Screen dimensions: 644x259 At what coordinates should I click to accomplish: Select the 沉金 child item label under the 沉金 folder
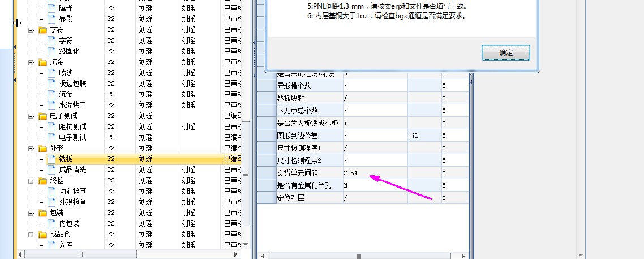click(66, 94)
